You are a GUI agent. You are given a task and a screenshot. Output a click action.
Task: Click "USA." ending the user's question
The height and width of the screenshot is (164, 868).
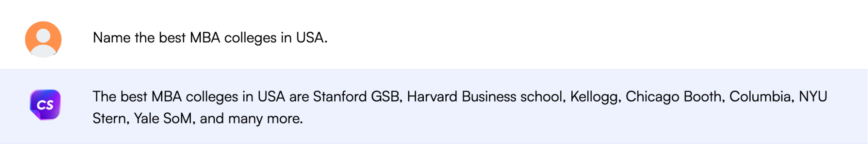pos(312,38)
